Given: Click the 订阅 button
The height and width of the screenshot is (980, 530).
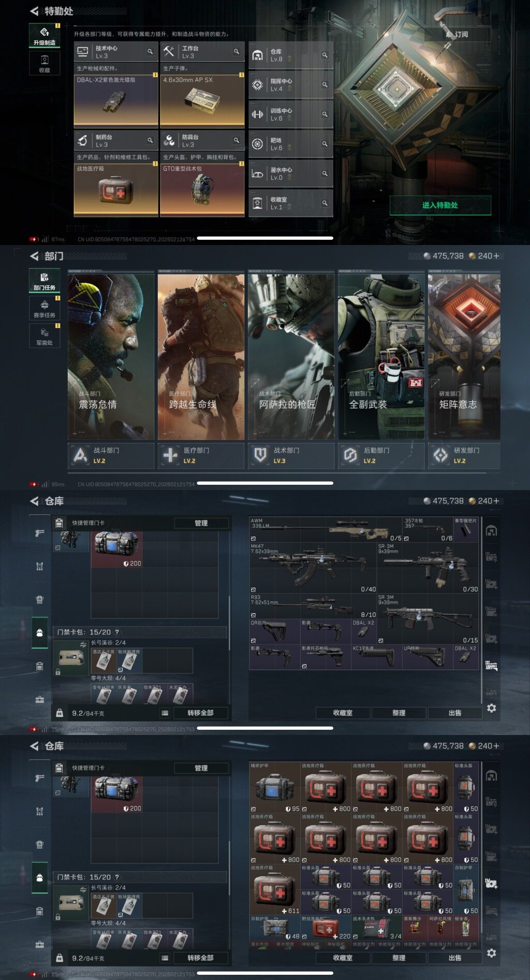Looking at the screenshot, I should point(458,34).
